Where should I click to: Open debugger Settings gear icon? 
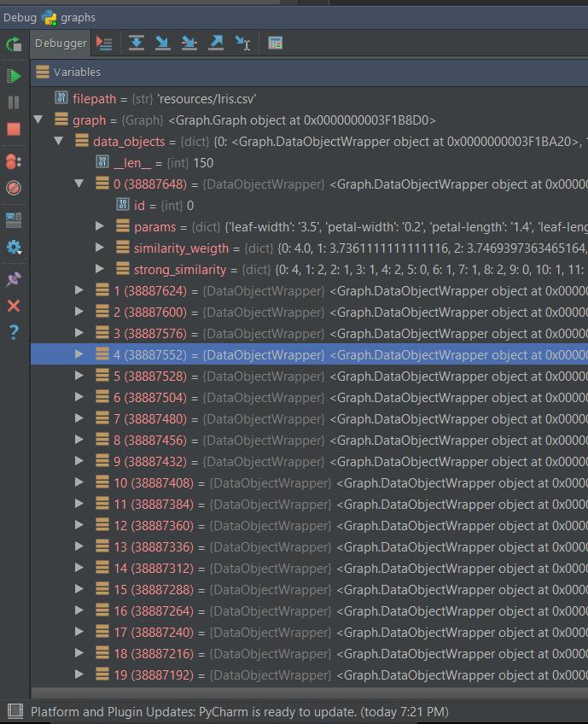click(x=14, y=248)
